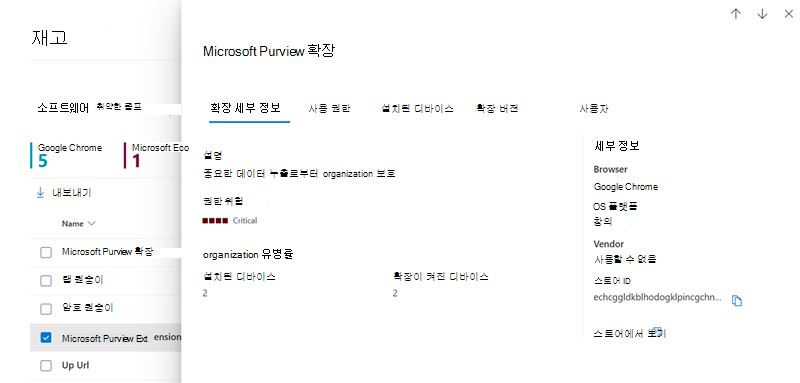Viewport: 800px width, 383px height.
Task: Select the truncated store ID text echcggldkblhodogklpincgchn
Action: pos(658,297)
